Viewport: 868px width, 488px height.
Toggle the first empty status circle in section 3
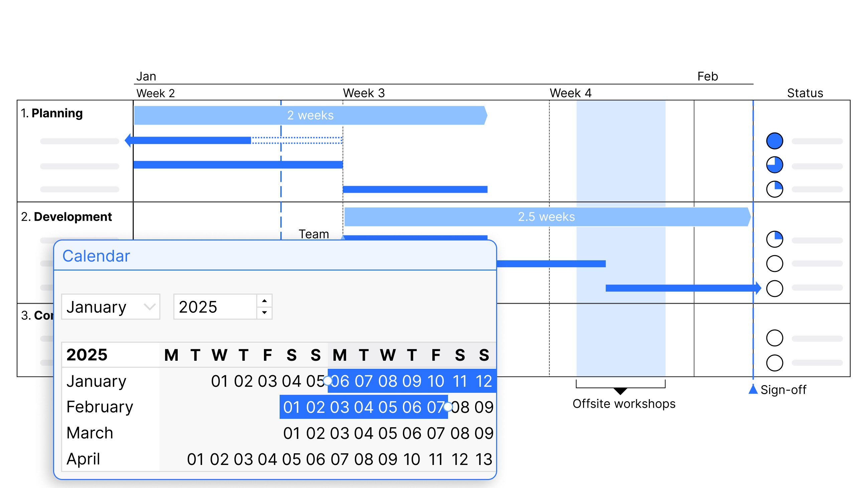[774, 338]
